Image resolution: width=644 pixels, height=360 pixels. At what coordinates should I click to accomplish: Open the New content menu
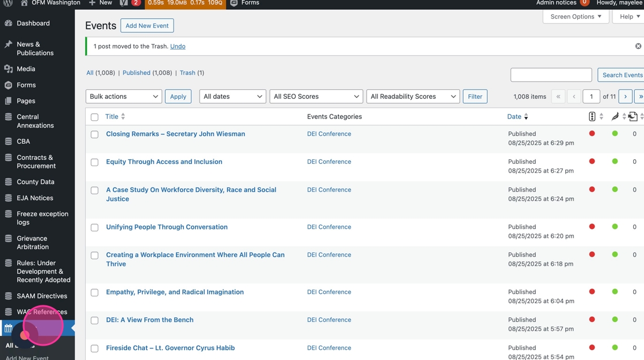pyautogui.click(x=101, y=2)
